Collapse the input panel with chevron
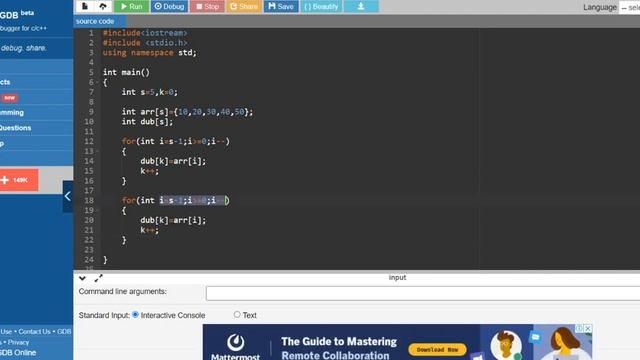Image resolution: width=640 pixels, height=360 pixels. [82, 278]
